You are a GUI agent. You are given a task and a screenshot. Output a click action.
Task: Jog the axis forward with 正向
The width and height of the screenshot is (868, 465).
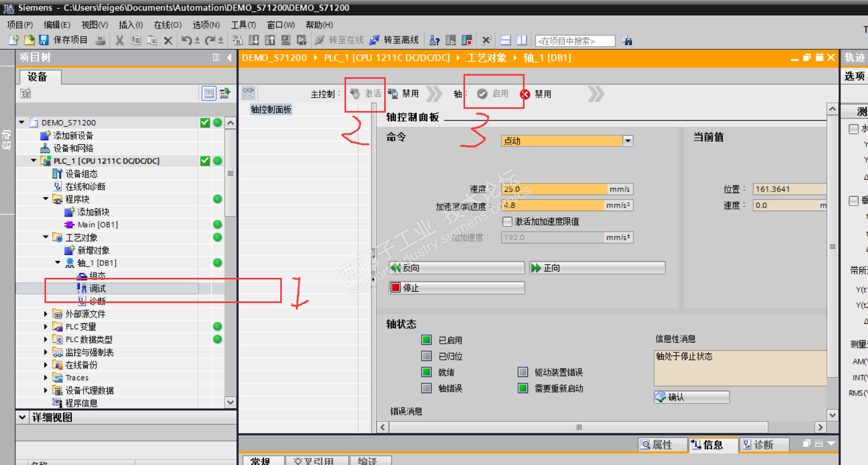[x=597, y=268]
